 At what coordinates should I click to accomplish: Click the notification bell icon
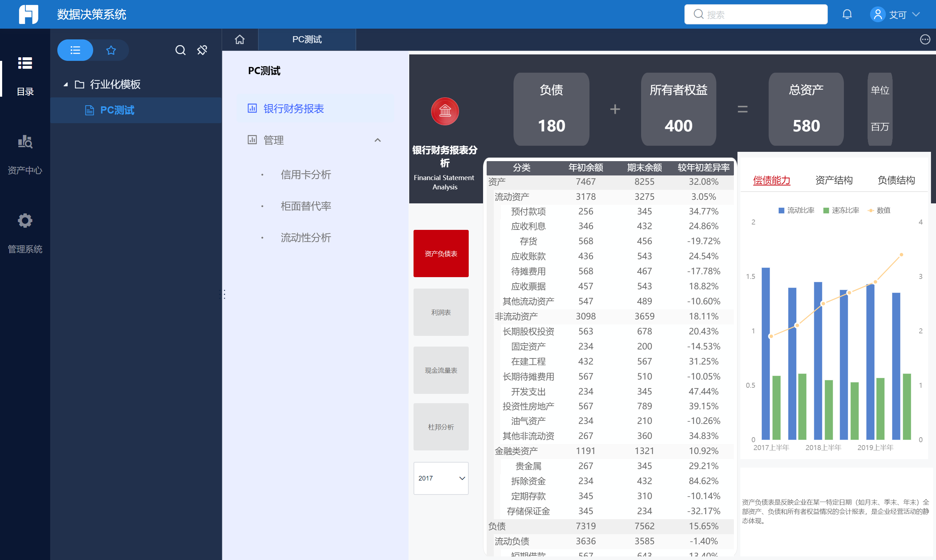[847, 14]
